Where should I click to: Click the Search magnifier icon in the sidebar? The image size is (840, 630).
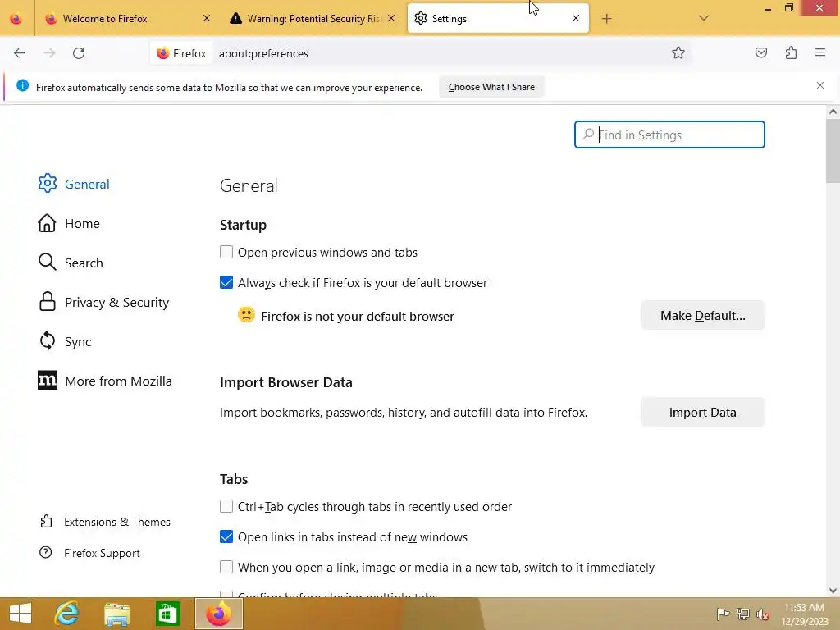47,262
